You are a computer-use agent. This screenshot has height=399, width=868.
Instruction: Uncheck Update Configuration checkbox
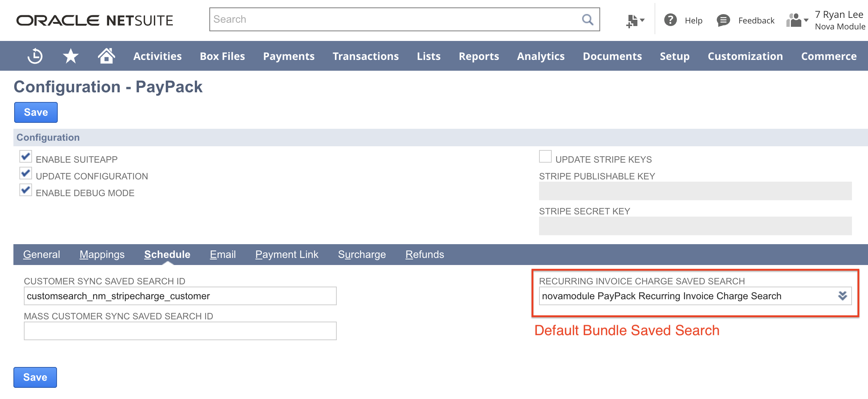click(26, 173)
